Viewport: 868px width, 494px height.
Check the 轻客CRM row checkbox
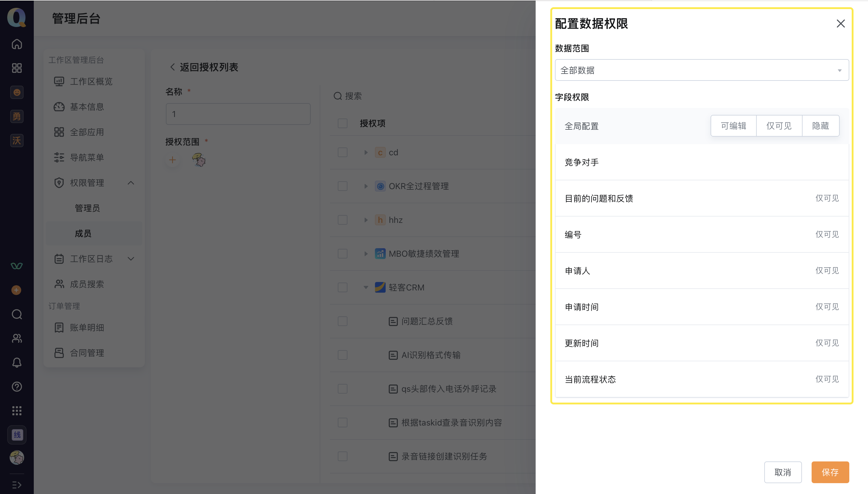343,287
